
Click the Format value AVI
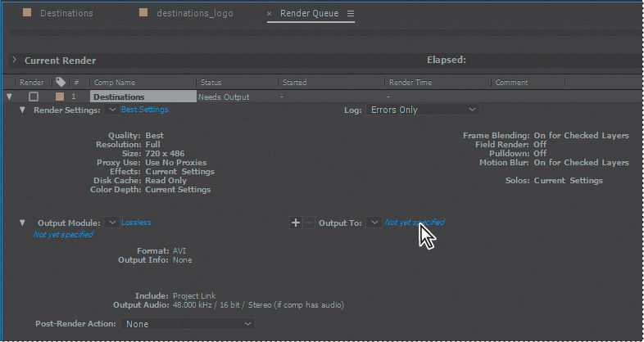tap(179, 250)
